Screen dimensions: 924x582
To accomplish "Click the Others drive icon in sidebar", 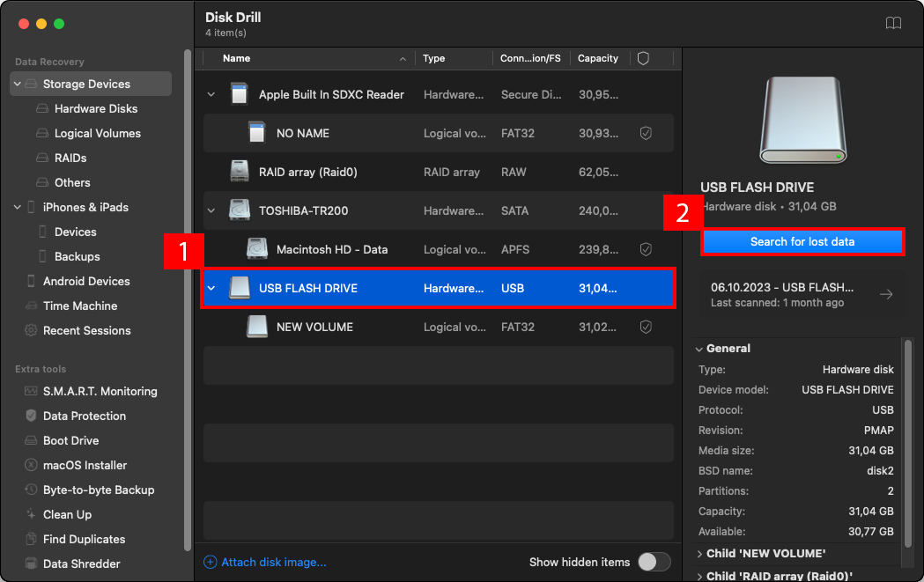I will tap(42, 182).
